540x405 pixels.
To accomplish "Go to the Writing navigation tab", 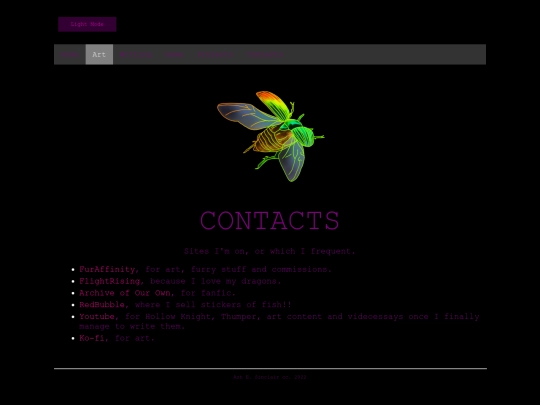I will pyautogui.click(x=136, y=54).
